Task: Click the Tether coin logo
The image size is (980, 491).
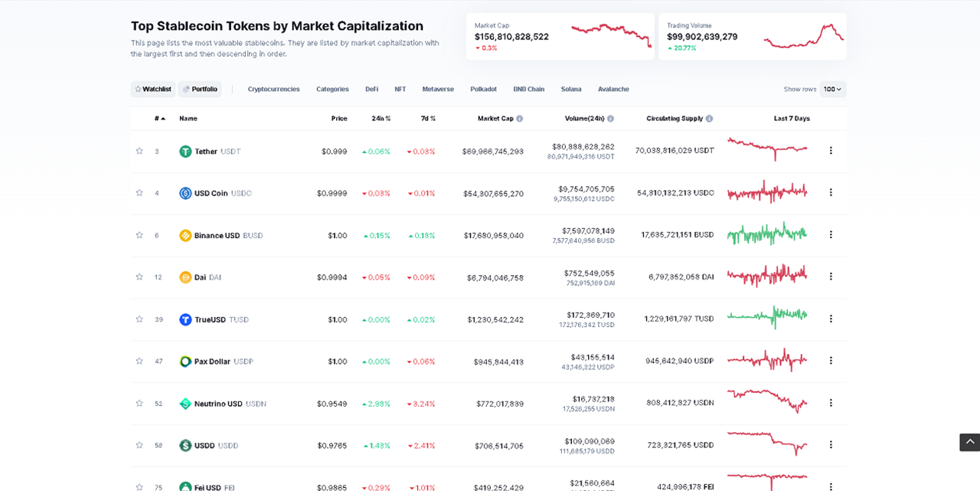Action: (185, 152)
